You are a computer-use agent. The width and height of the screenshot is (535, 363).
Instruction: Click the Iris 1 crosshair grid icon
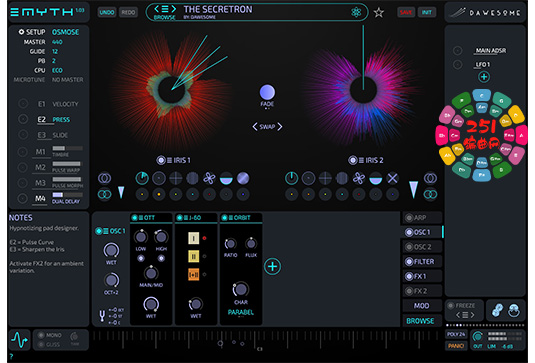coord(176,178)
